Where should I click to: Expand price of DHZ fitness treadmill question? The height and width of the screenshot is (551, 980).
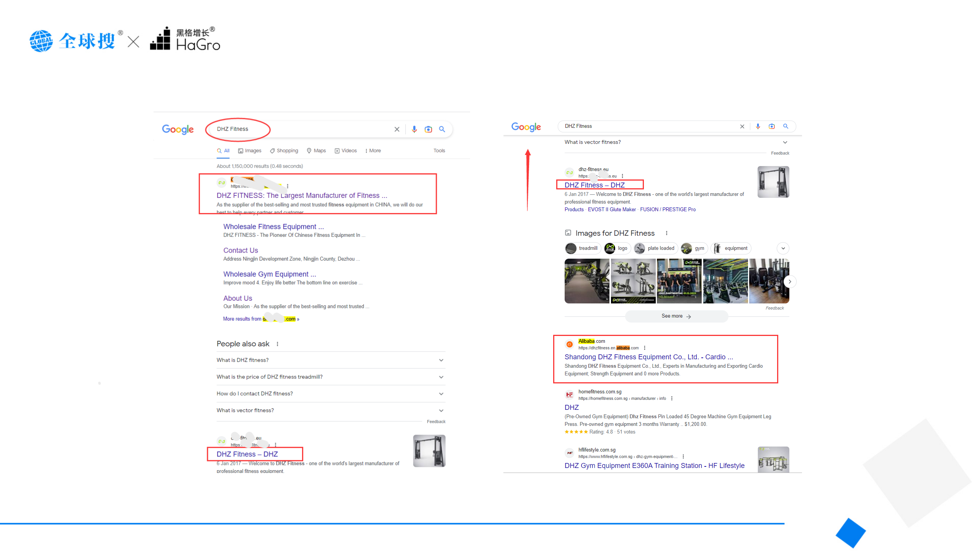[x=331, y=377]
